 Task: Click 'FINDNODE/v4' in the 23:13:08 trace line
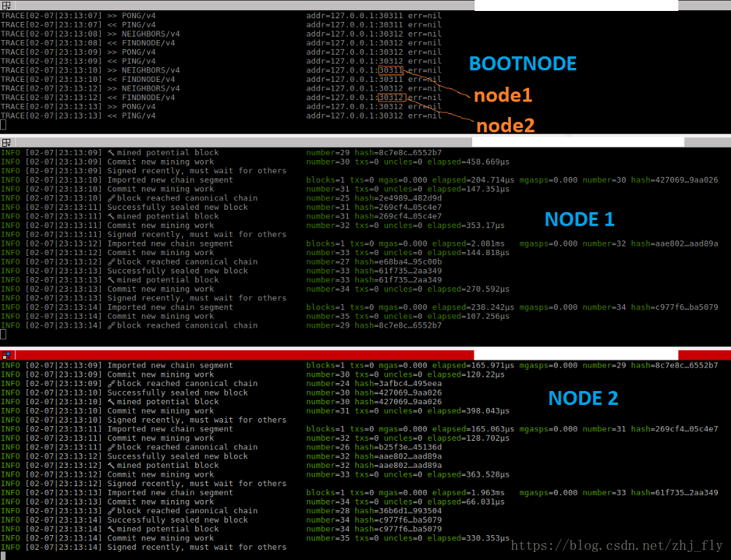(x=148, y=43)
